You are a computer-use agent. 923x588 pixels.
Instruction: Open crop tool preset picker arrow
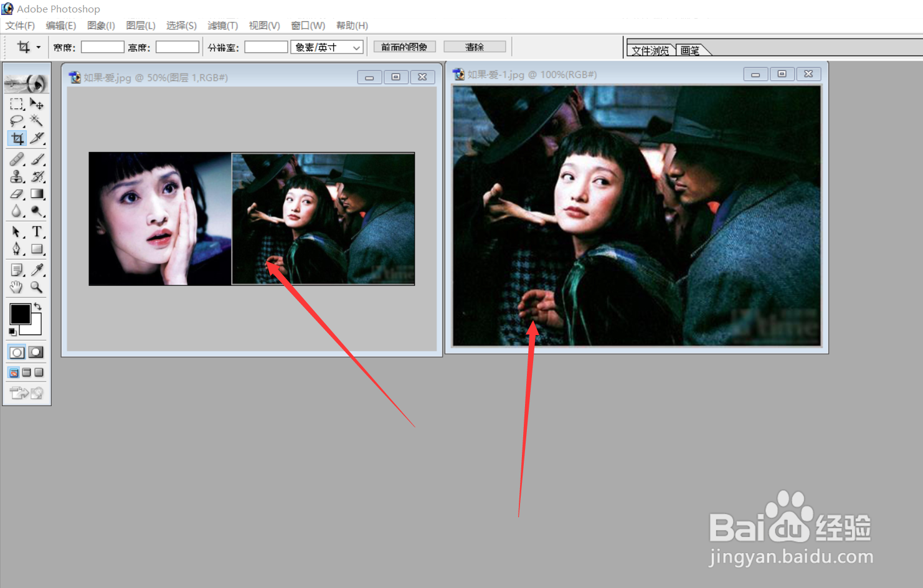[x=38, y=47]
